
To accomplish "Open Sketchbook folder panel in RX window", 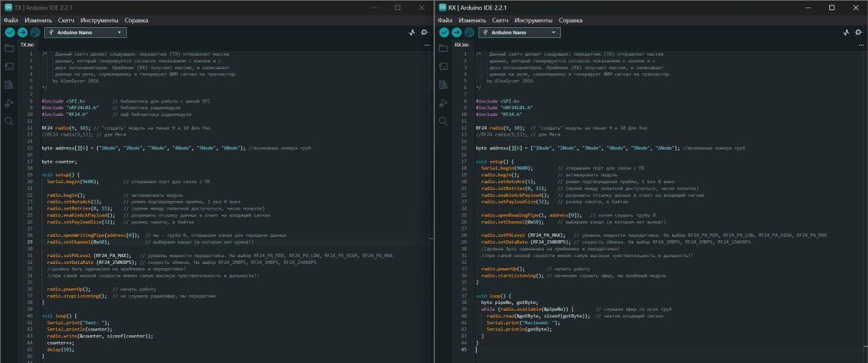I will pos(443,48).
